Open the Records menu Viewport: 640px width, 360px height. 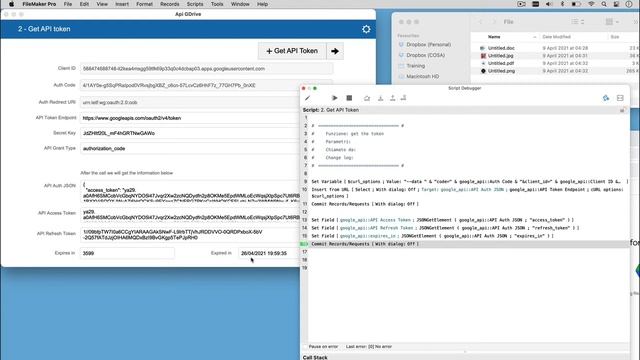point(169,4)
